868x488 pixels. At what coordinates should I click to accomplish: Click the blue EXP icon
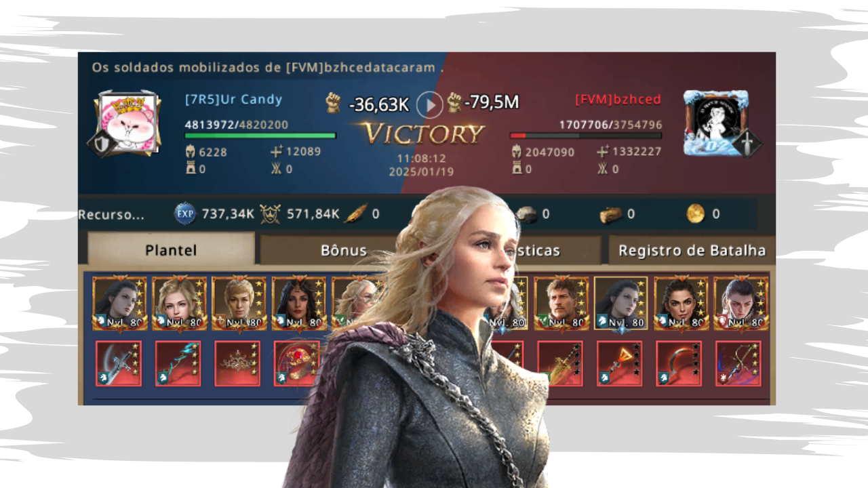184,214
